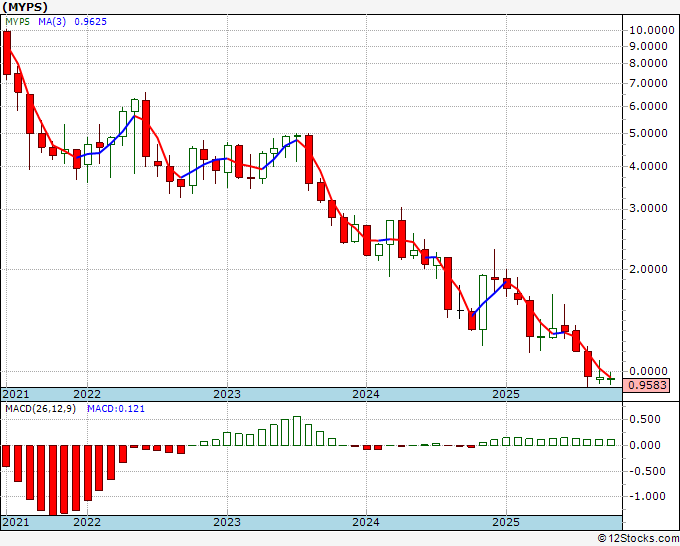
Task: Open the 12Stocks.com credit link
Action: pyautogui.click(x=638, y=538)
